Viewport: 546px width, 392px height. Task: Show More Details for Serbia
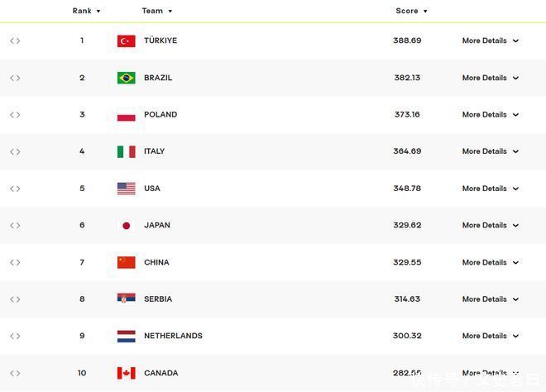pyautogui.click(x=490, y=299)
